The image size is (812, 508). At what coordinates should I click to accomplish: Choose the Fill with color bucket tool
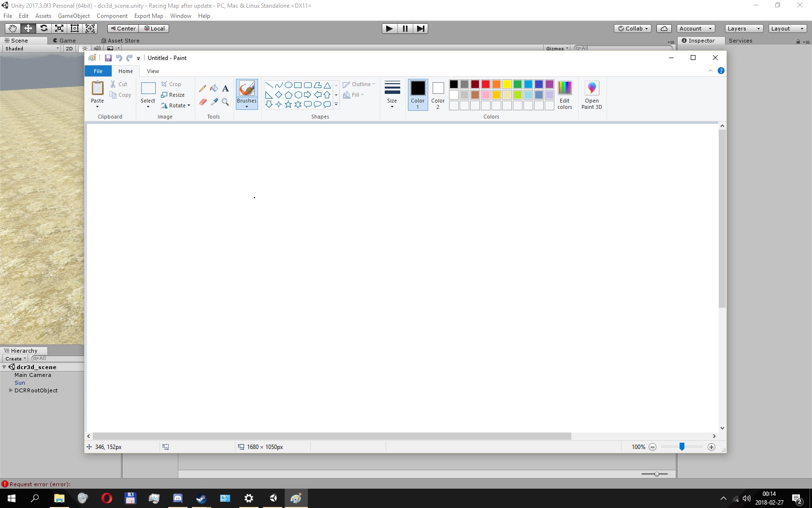[214, 89]
